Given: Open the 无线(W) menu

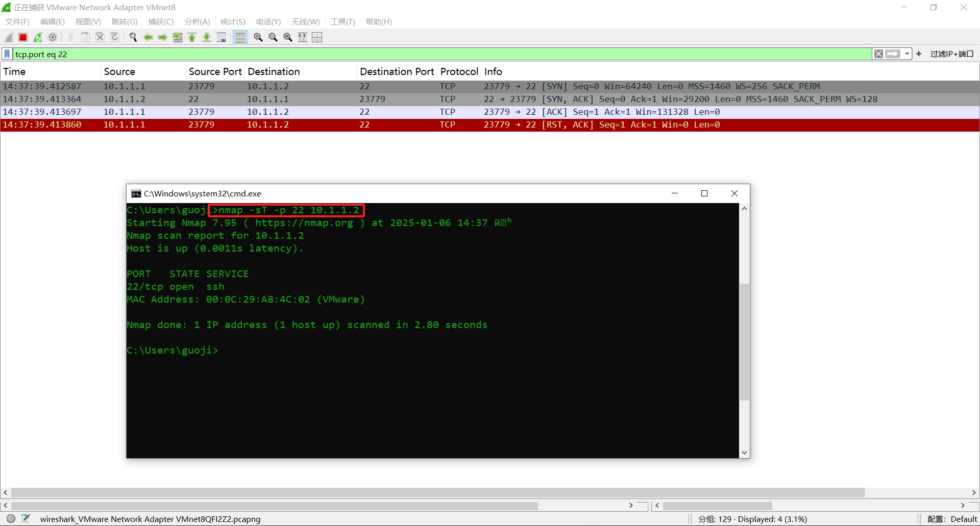Looking at the screenshot, I should [306, 22].
